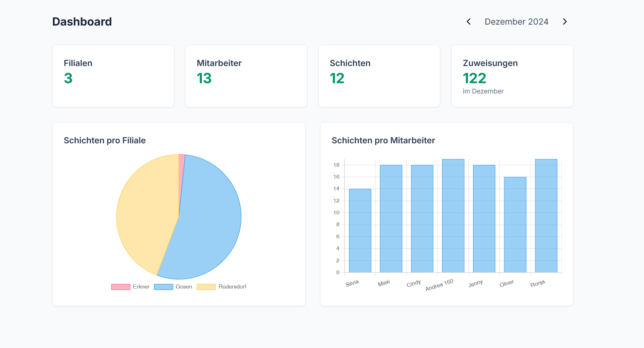644x348 pixels.
Task: Click Oliver's bar in the chart
Action: [515, 225]
